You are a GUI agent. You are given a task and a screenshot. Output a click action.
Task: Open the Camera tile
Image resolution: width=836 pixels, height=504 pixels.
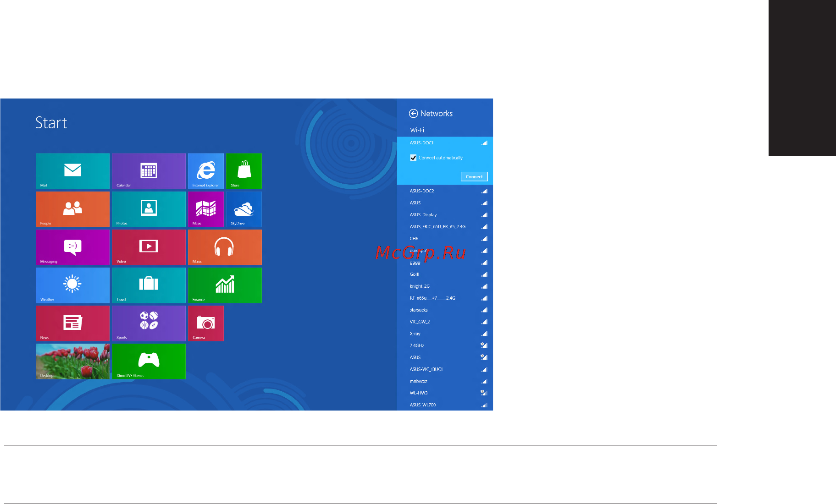(x=206, y=323)
